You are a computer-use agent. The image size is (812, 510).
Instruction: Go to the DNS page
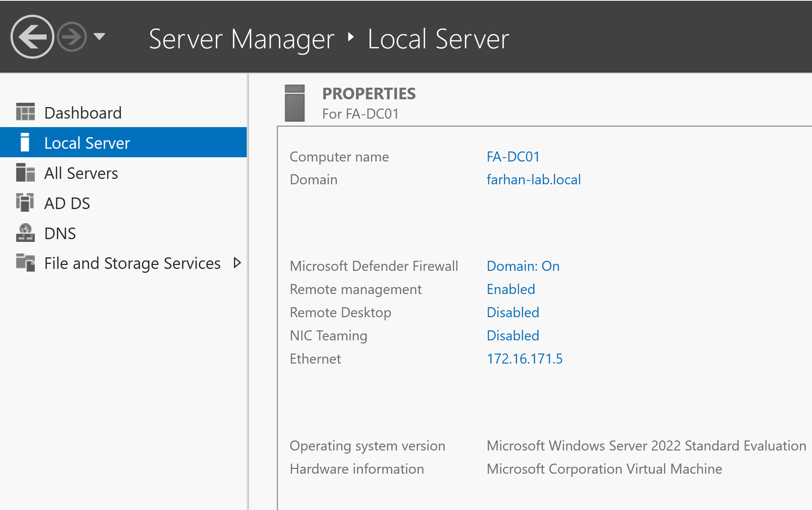[60, 233]
